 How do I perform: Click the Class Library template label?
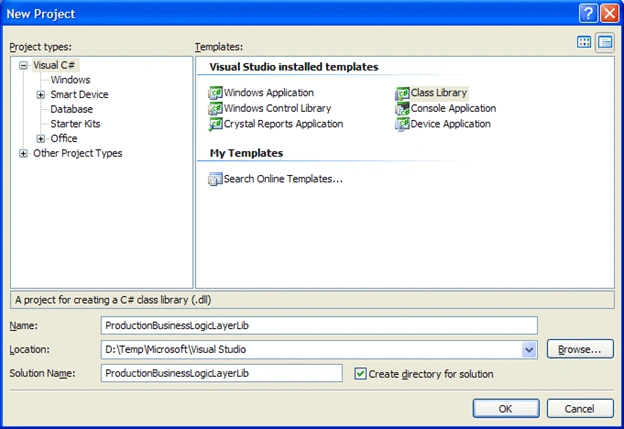coord(439,93)
